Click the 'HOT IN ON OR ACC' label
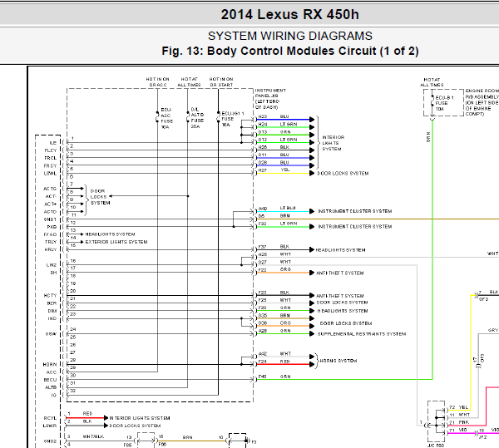Viewport: 499px width, 448px height. (158, 81)
